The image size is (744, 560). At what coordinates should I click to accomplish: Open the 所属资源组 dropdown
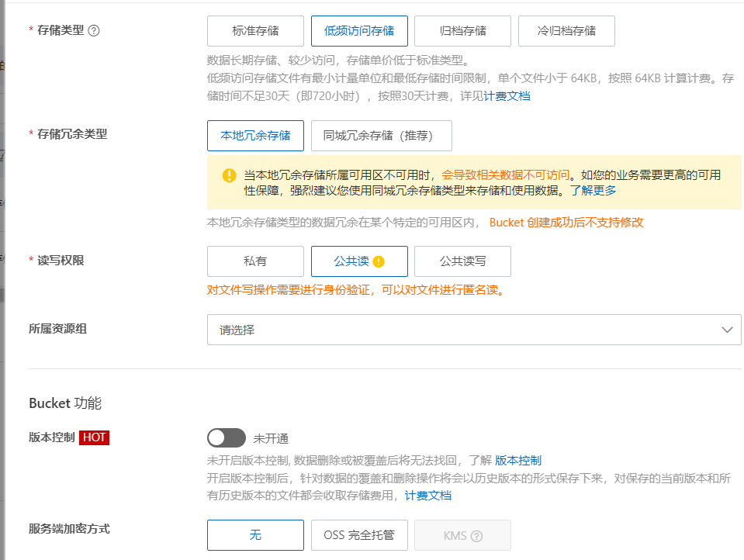coord(473,330)
